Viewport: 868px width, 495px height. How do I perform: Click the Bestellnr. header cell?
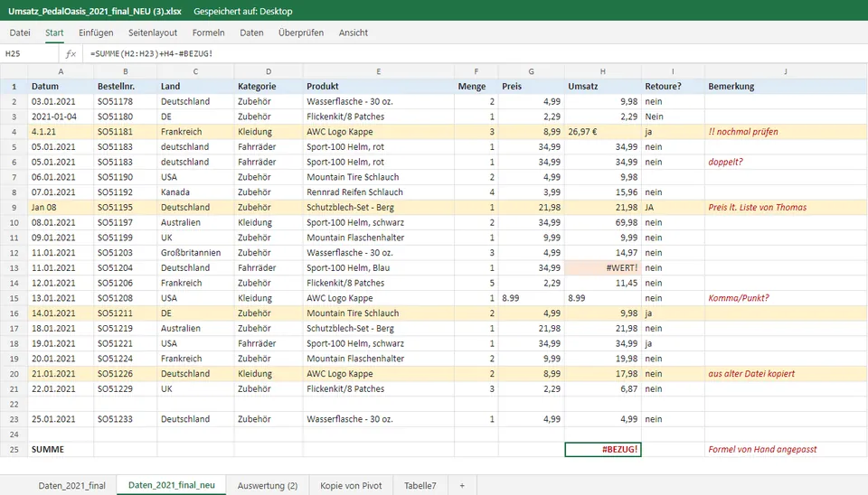pos(125,87)
